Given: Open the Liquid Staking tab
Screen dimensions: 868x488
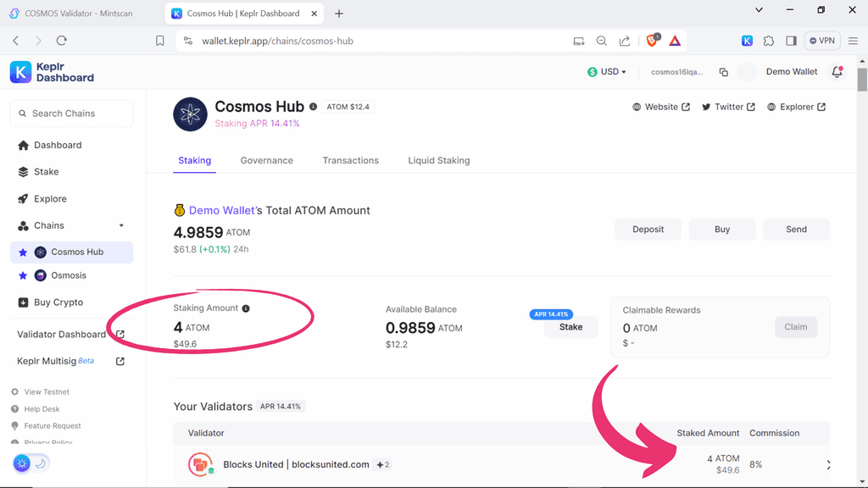Looking at the screenshot, I should (x=438, y=160).
